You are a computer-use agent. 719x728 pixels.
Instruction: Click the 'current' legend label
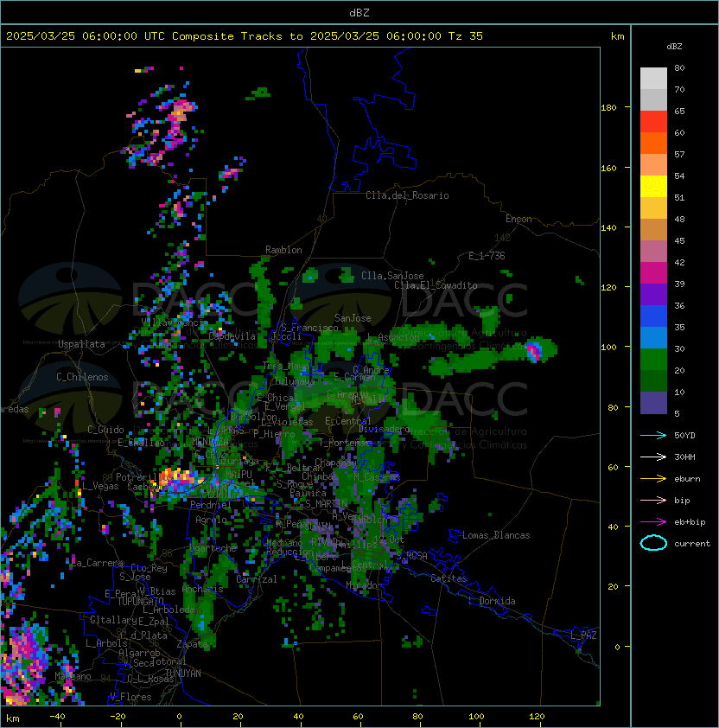692,544
